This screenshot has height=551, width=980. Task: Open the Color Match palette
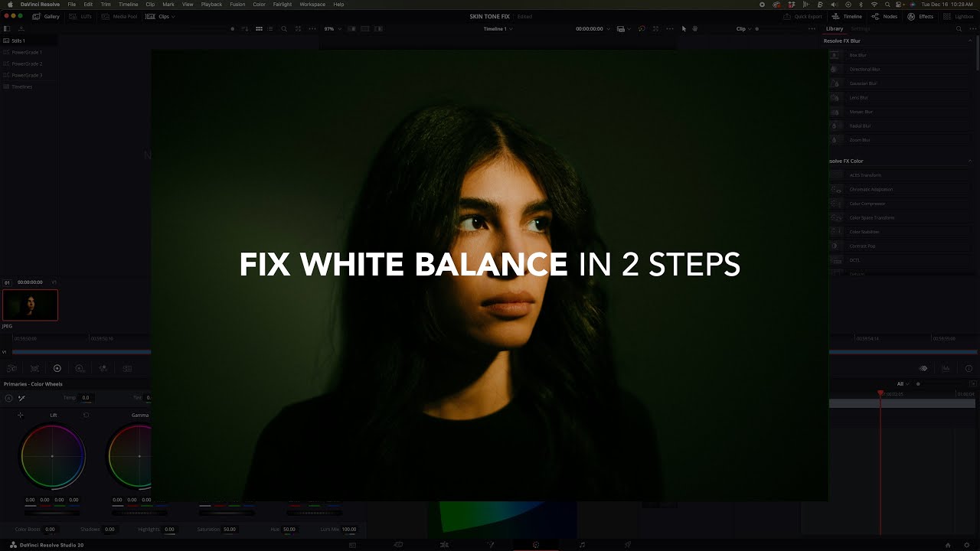(34, 368)
